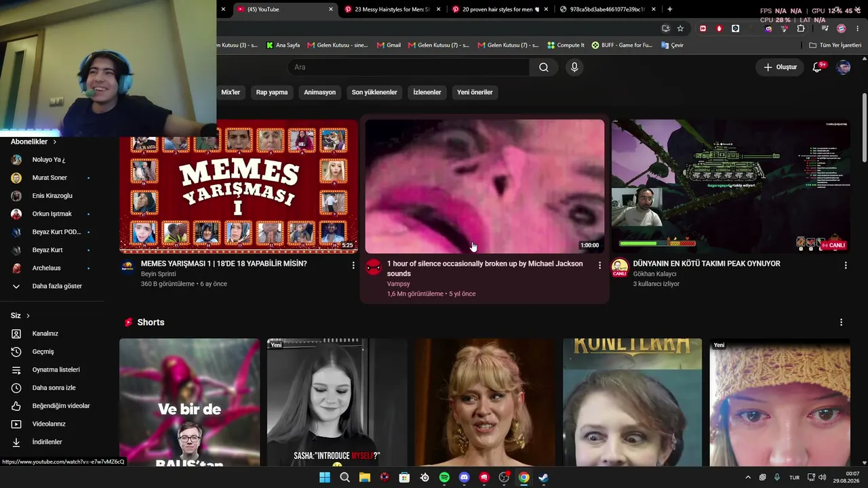
Task: Open the Ana Sayfa bookmark
Action: (x=283, y=45)
